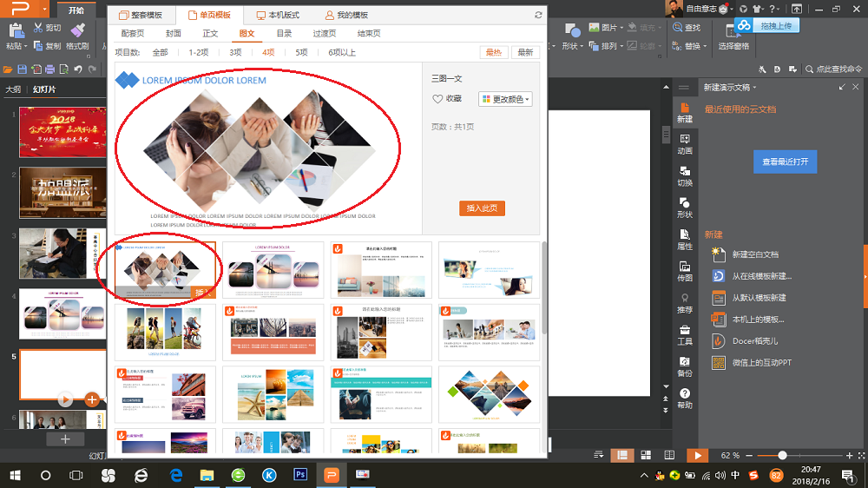Click the Print icon in quick toolbar
This screenshot has width=868, height=488.
tap(49, 69)
